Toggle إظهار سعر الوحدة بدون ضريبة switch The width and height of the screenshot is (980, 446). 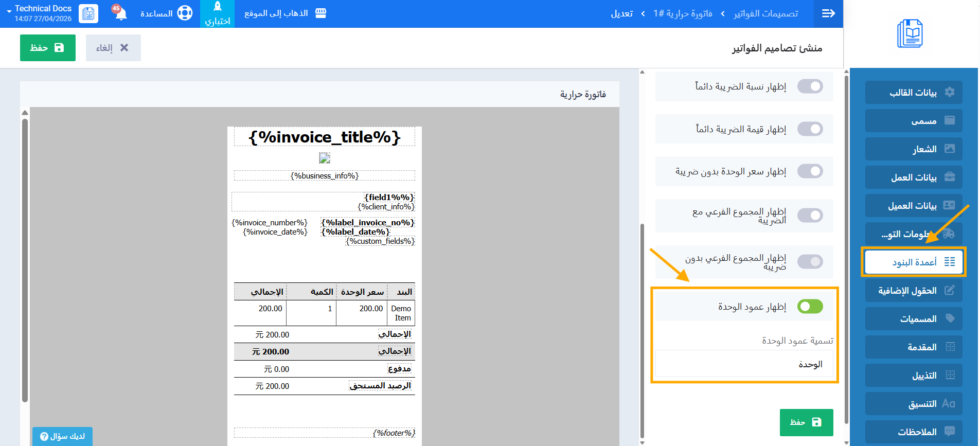[x=810, y=171]
